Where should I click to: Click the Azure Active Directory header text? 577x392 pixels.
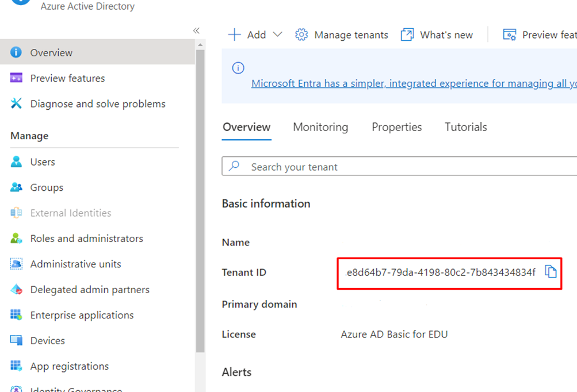click(87, 6)
